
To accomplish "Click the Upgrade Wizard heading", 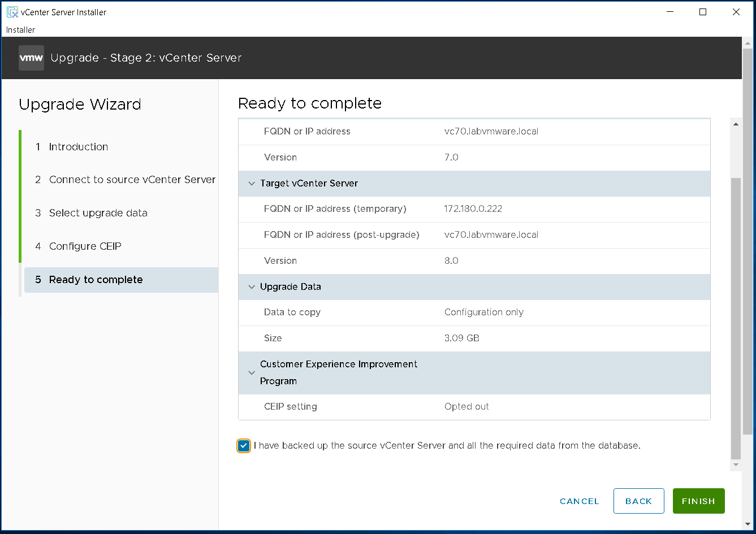I will click(x=80, y=105).
